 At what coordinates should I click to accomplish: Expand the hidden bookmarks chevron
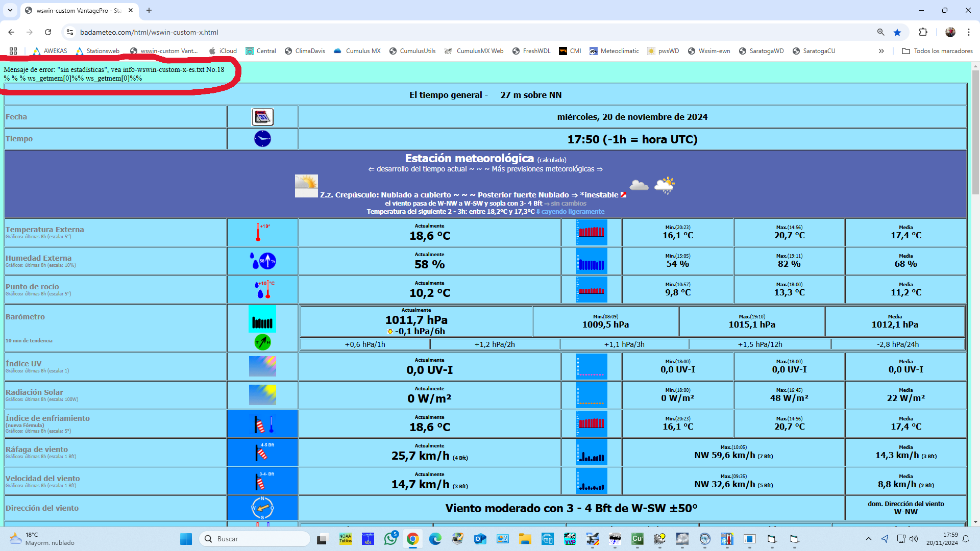pyautogui.click(x=881, y=51)
